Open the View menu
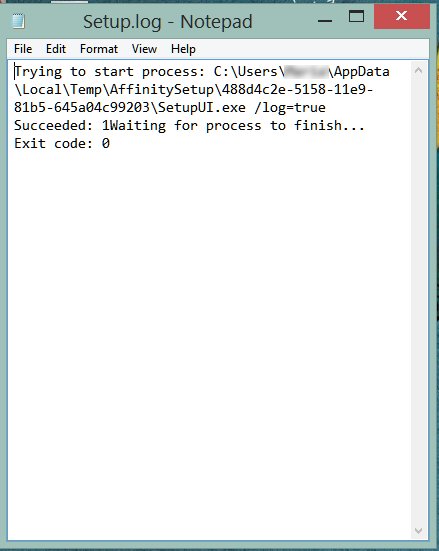 click(x=144, y=49)
